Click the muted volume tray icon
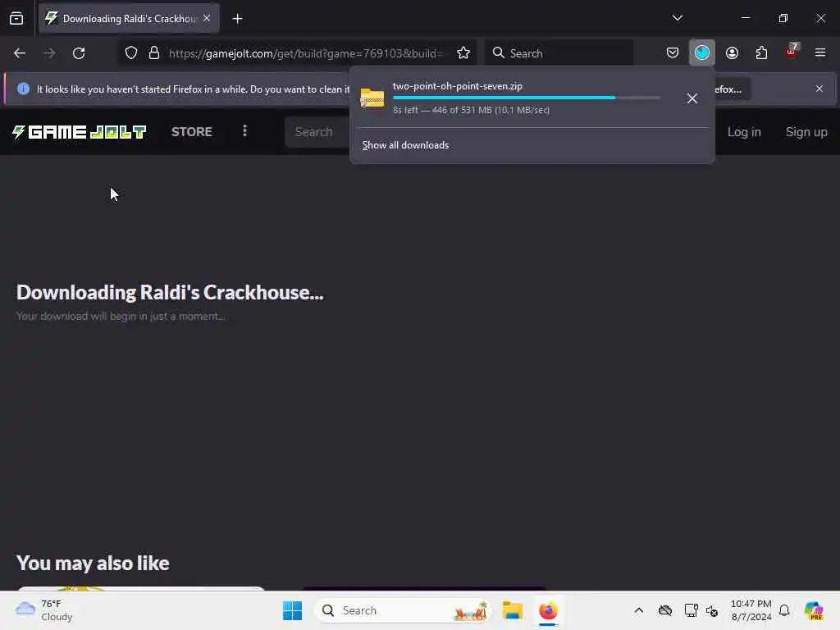 [x=712, y=610]
